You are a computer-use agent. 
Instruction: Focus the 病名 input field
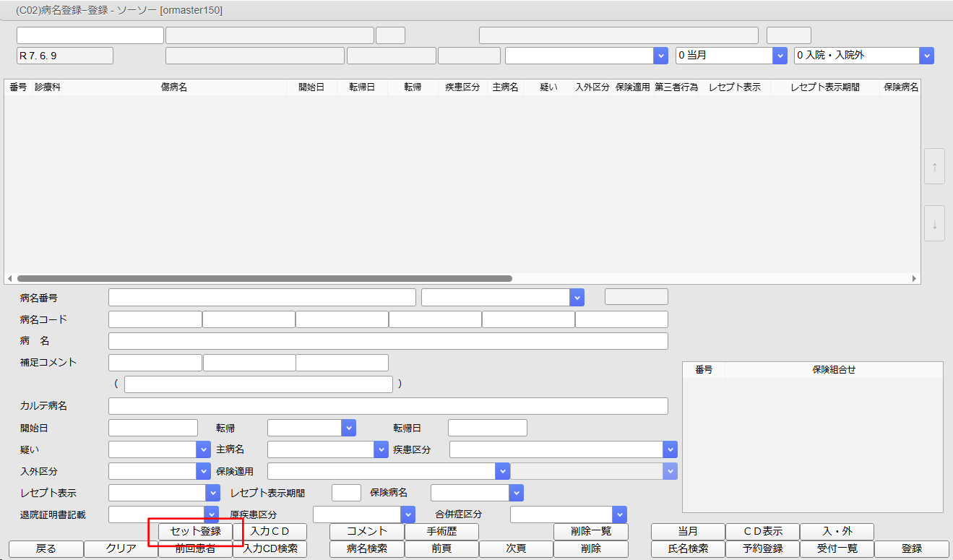(x=388, y=341)
